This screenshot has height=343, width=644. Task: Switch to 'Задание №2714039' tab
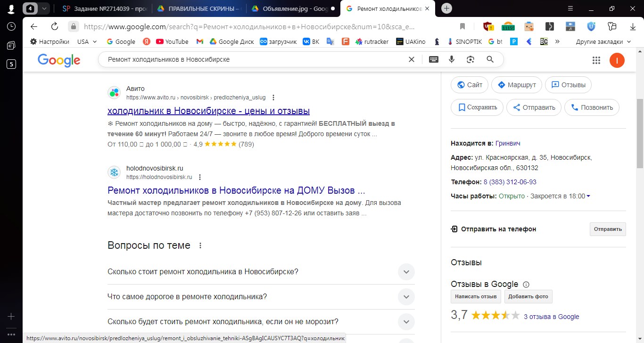pyautogui.click(x=104, y=8)
